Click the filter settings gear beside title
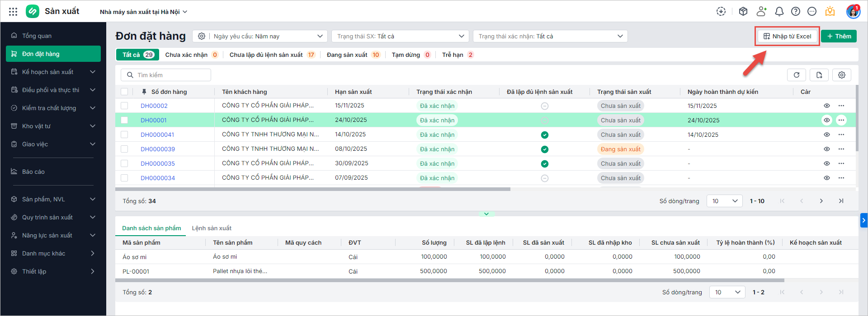868x316 pixels. tap(202, 36)
